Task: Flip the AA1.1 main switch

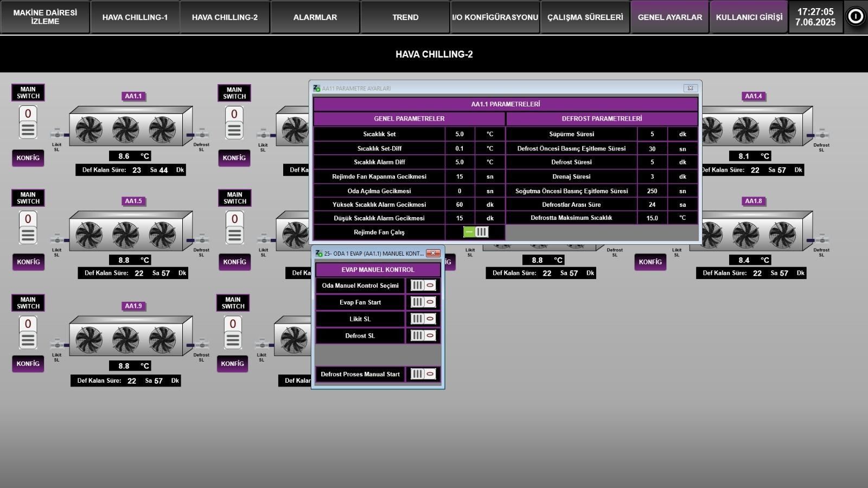Action: [x=28, y=122]
